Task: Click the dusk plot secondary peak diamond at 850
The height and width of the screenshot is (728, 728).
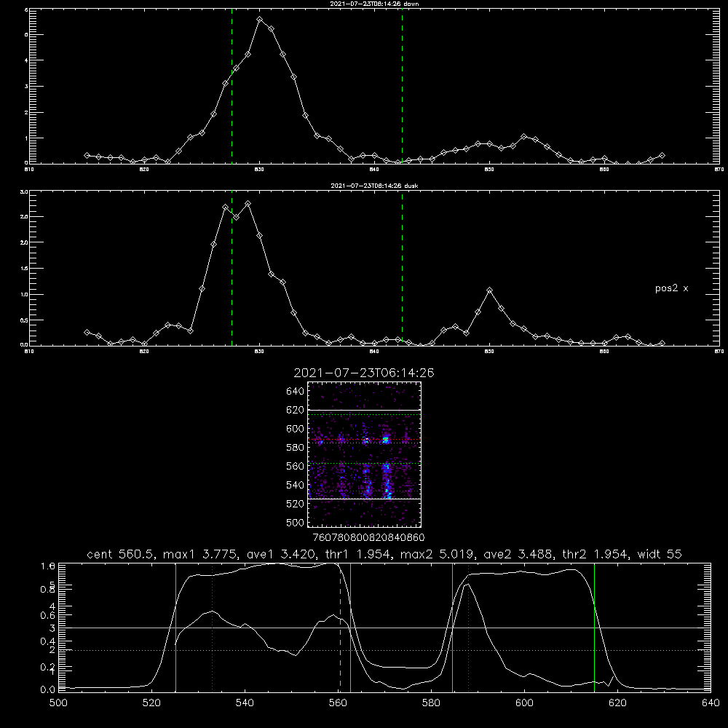Action: point(489,290)
